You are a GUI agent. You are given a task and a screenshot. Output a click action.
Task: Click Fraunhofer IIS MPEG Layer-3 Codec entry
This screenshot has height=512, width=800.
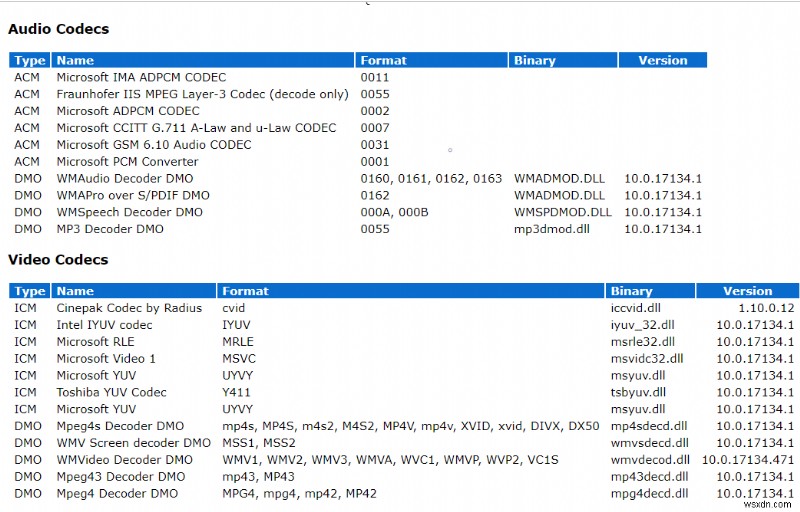(202, 94)
